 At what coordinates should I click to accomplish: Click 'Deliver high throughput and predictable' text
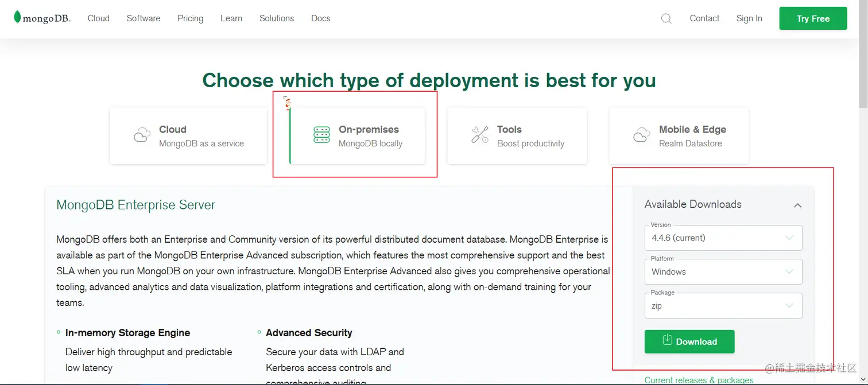tap(149, 352)
